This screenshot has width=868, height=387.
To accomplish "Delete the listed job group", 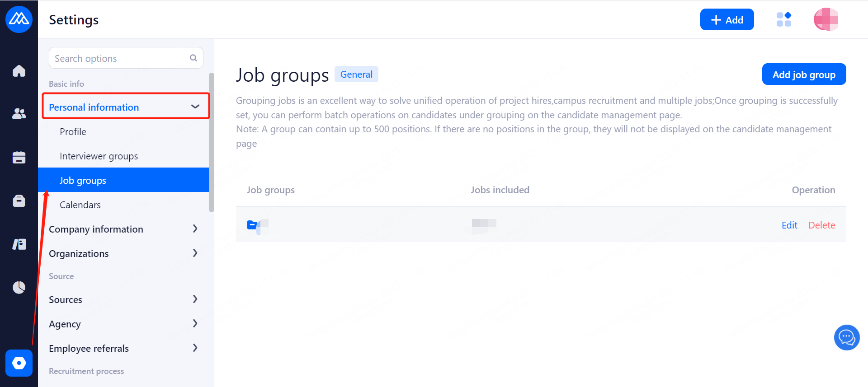I will tap(821, 225).
